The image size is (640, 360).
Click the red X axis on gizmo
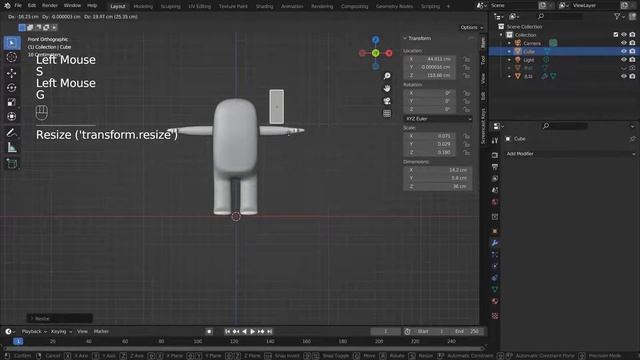(389, 53)
